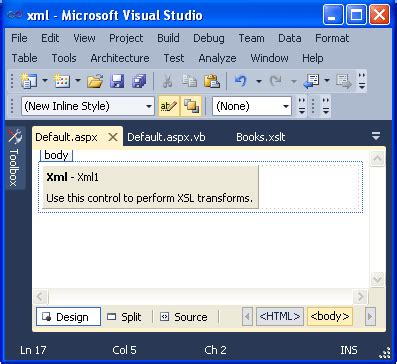Screen dimensions: 397x364
Task: Expand the Toolbox side panel
Action: point(15,158)
